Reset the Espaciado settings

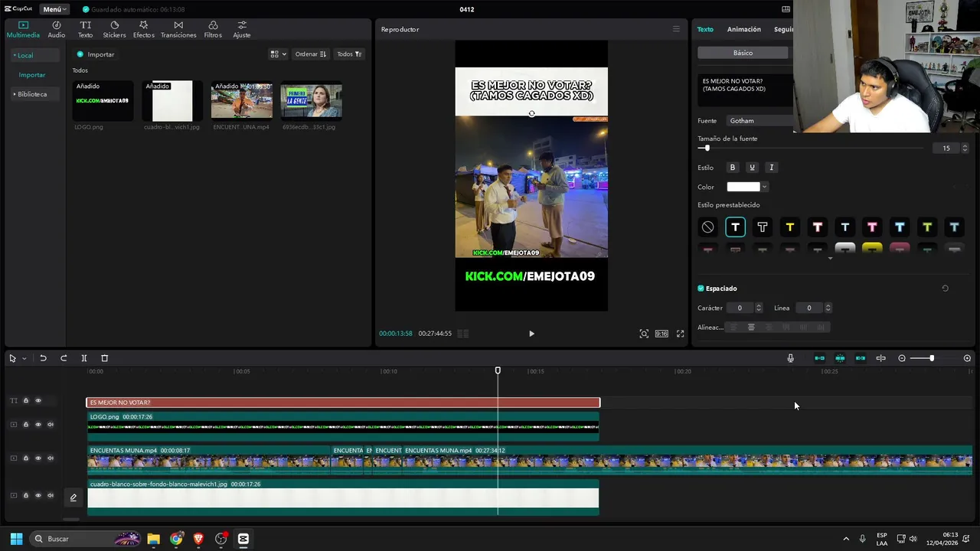[x=945, y=289]
